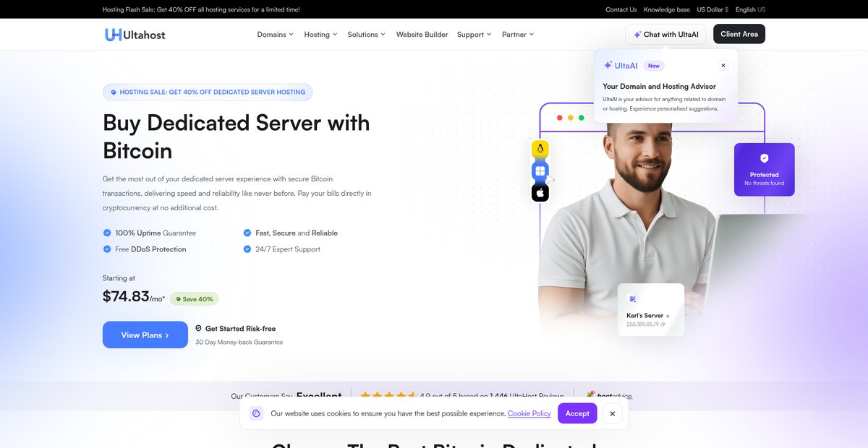
Task: Expand the Domains menu
Action: coord(276,34)
